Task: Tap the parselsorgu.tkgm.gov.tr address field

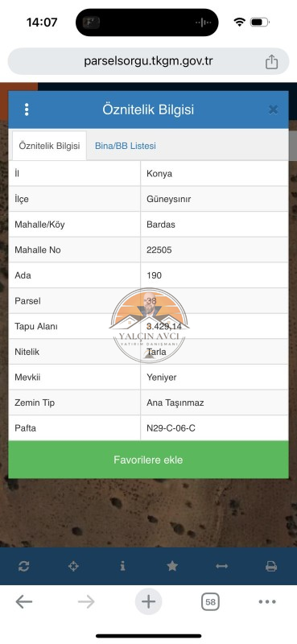Action: [x=148, y=61]
